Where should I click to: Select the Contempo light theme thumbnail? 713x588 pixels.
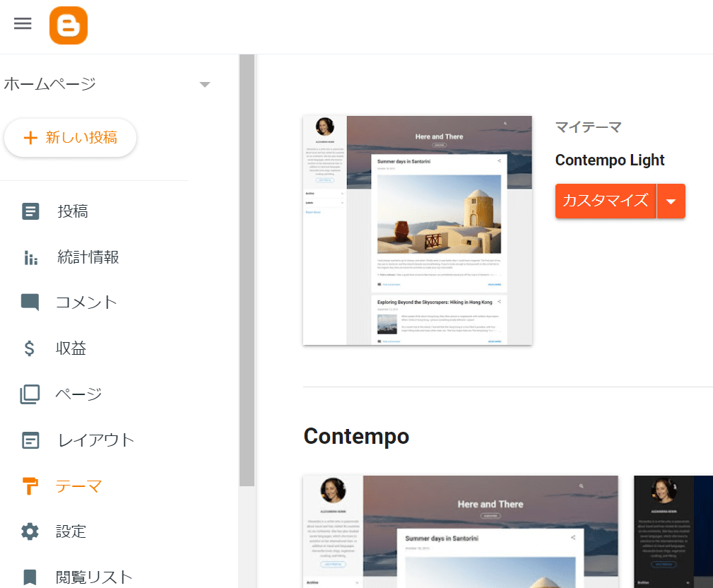(x=461, y=531)
